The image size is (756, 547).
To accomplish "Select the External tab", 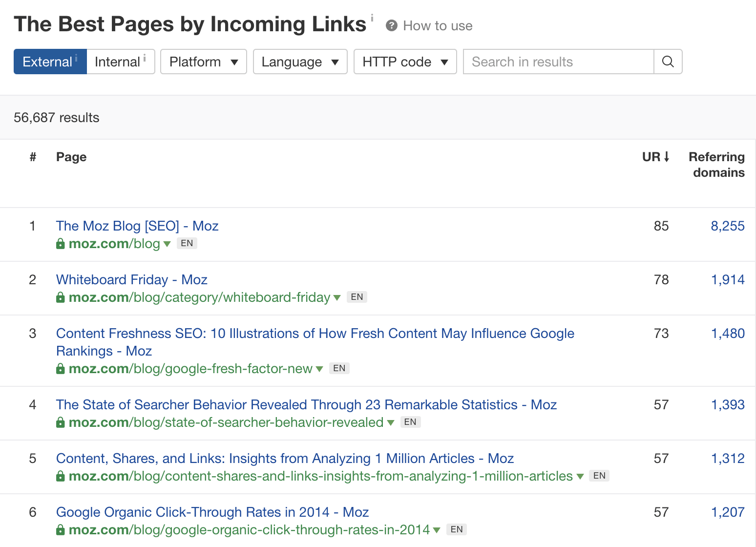I will coord(47,62).
